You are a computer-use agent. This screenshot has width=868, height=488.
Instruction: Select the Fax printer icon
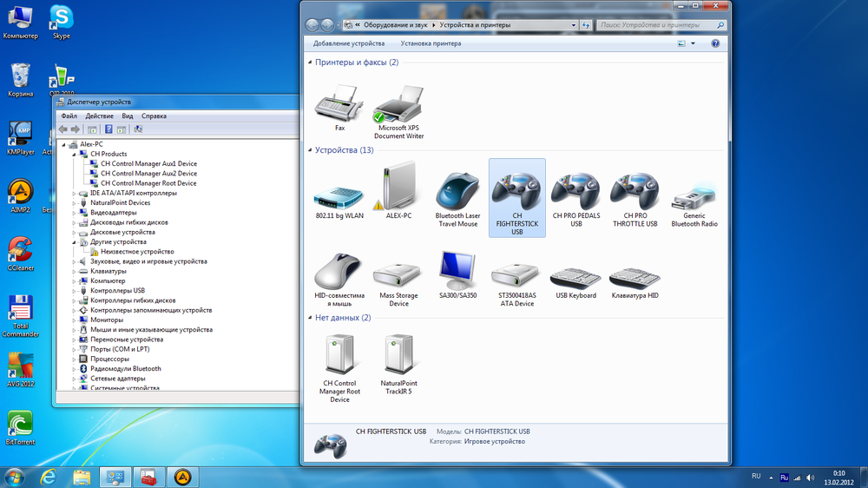click(x=339, y=108)
